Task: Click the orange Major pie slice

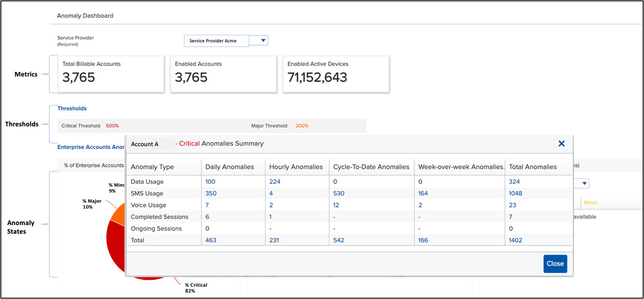Action: click(118, 215)
